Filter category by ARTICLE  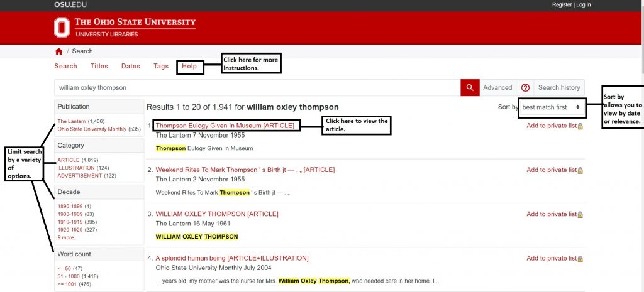click(x=69, y=160)
